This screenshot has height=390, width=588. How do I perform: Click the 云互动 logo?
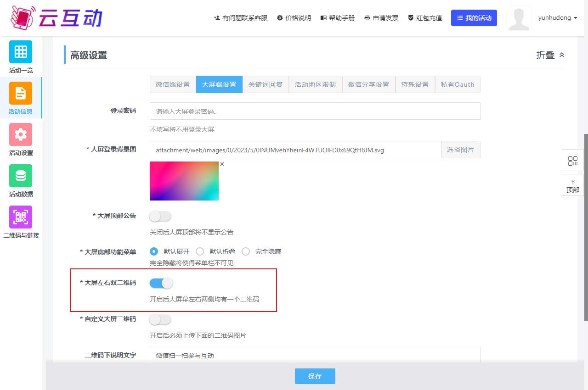point(56,17)
